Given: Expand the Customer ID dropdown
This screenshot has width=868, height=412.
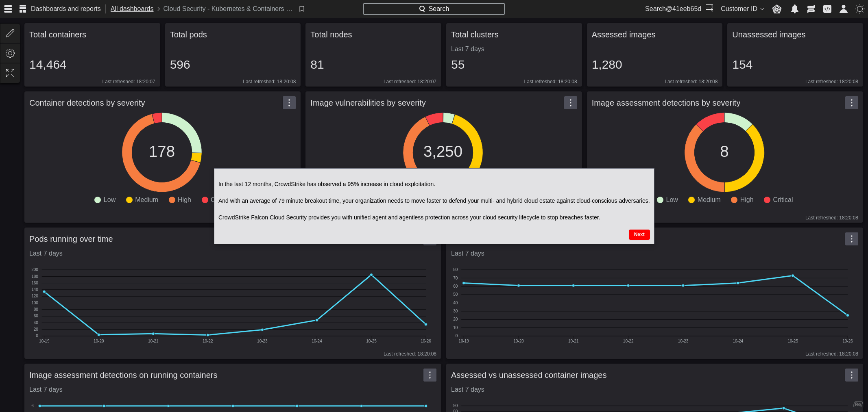Looking at the screenshot, I should [742, 9].
